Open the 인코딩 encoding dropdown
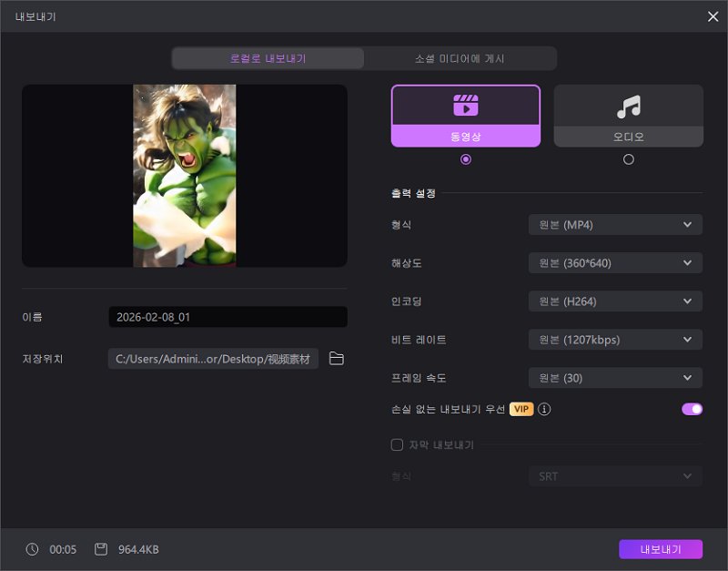Screen dimensions: 728x571 615,301
